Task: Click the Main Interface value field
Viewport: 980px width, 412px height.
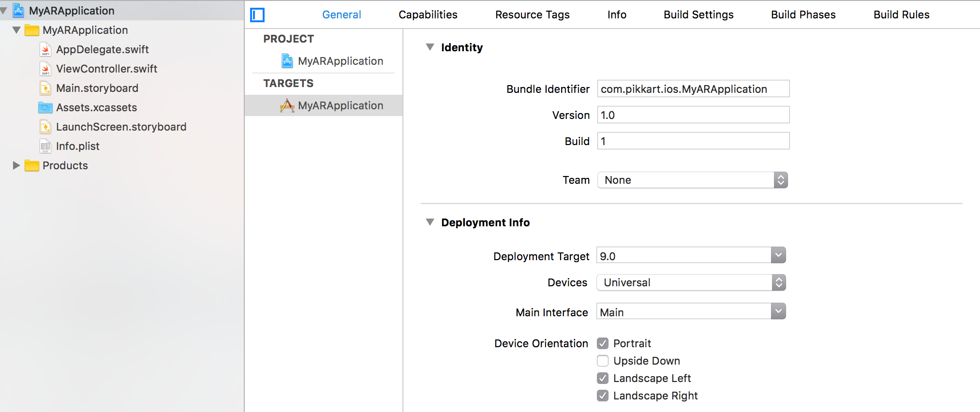Action: point(684,312)
